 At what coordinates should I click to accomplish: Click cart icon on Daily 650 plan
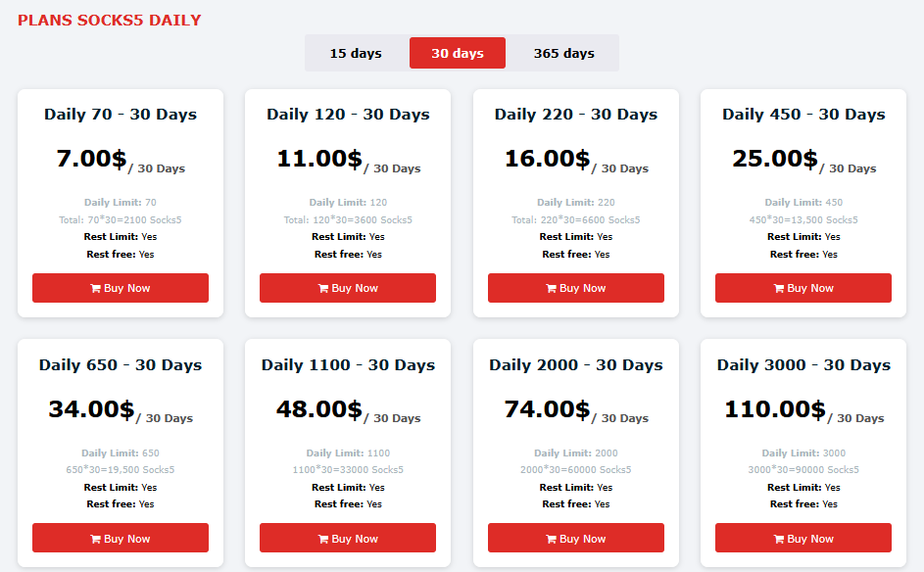pyautogui.click(x=95, y=539)
